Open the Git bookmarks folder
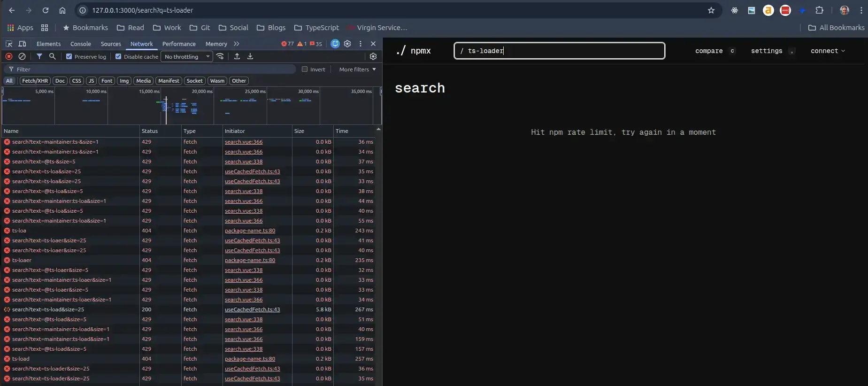 200,28
